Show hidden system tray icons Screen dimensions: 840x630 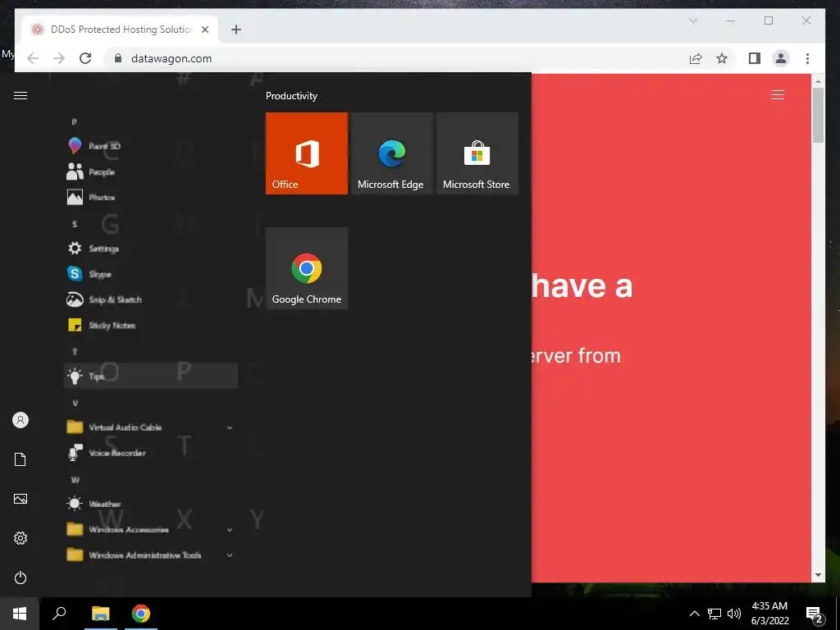[x=694, y=614]
